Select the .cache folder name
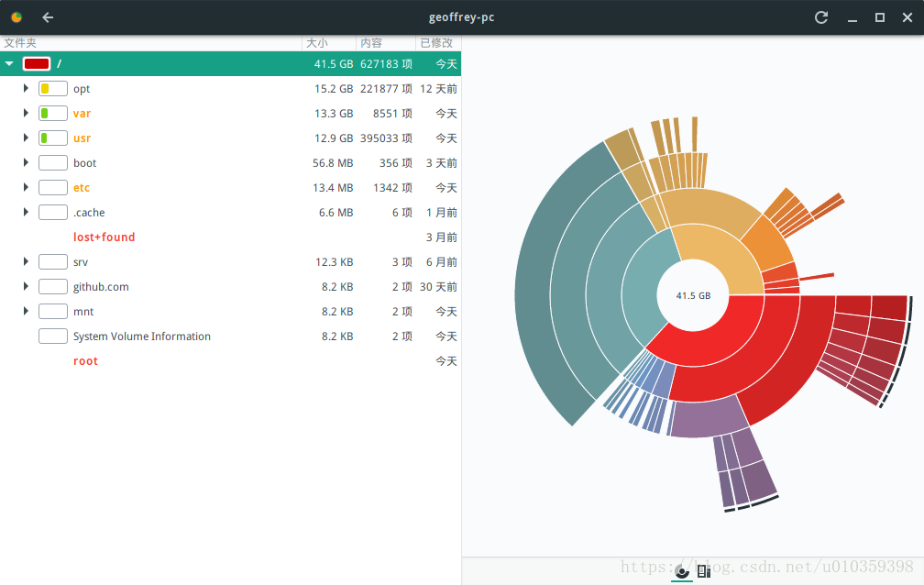This screenshot has height=585, width=924. point(89,213)
